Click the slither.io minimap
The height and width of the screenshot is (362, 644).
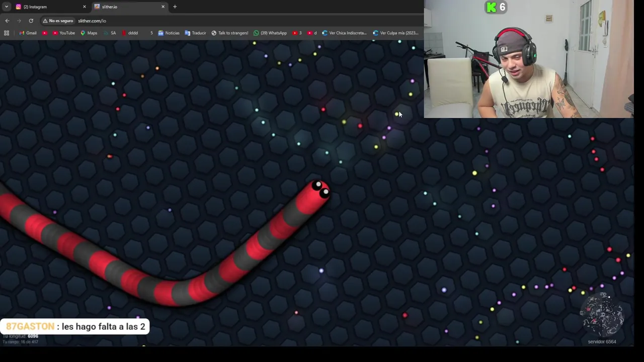602,315
